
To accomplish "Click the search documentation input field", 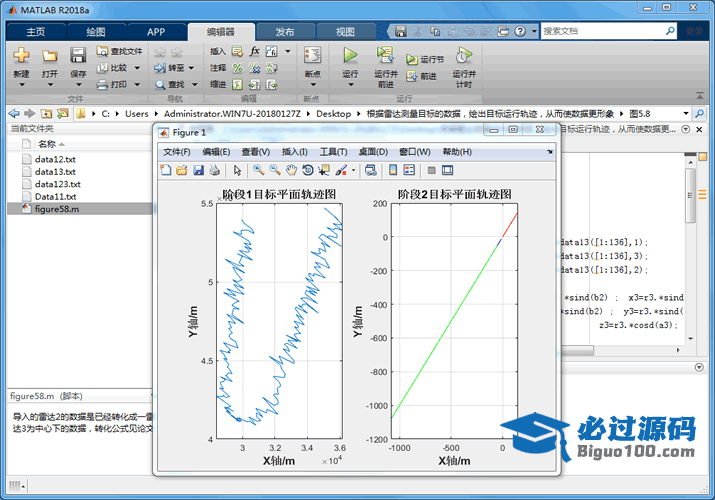I will (602, 31).
